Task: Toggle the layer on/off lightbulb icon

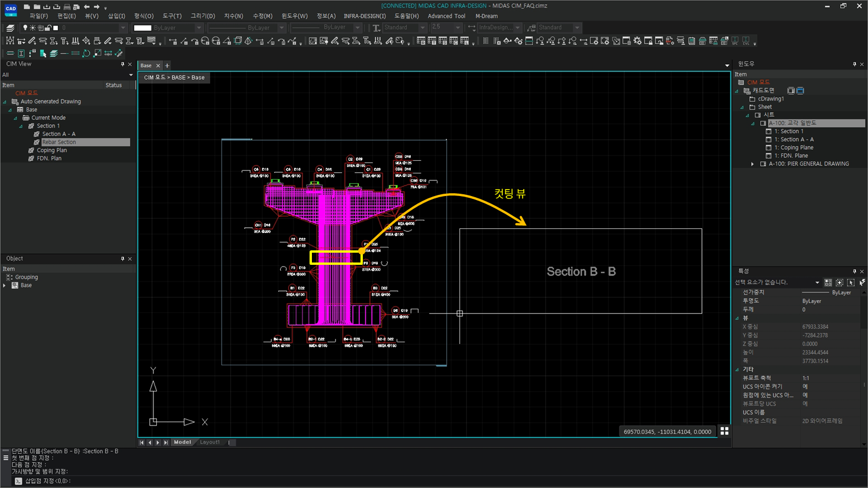Action: [x=25, y=28]
